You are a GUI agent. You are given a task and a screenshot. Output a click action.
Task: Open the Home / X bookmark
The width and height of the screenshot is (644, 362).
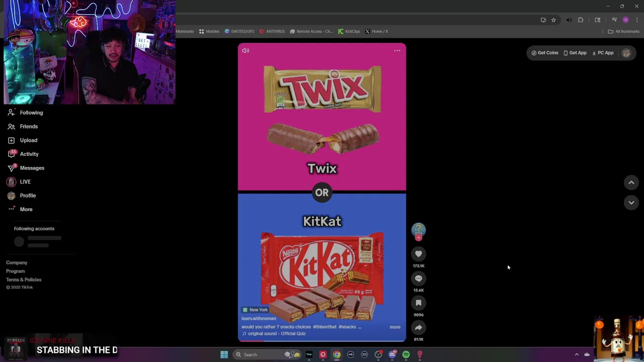click(376, 31)
